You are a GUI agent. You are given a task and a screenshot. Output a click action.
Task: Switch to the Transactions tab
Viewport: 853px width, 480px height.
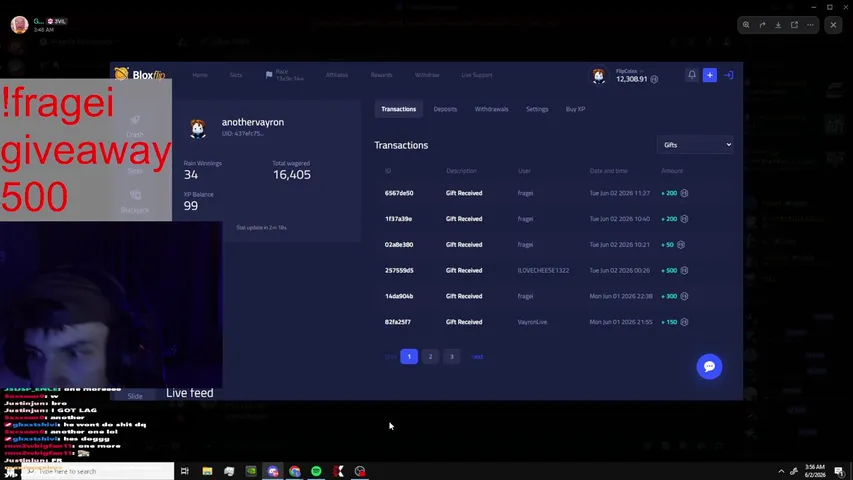pos(398,109)
